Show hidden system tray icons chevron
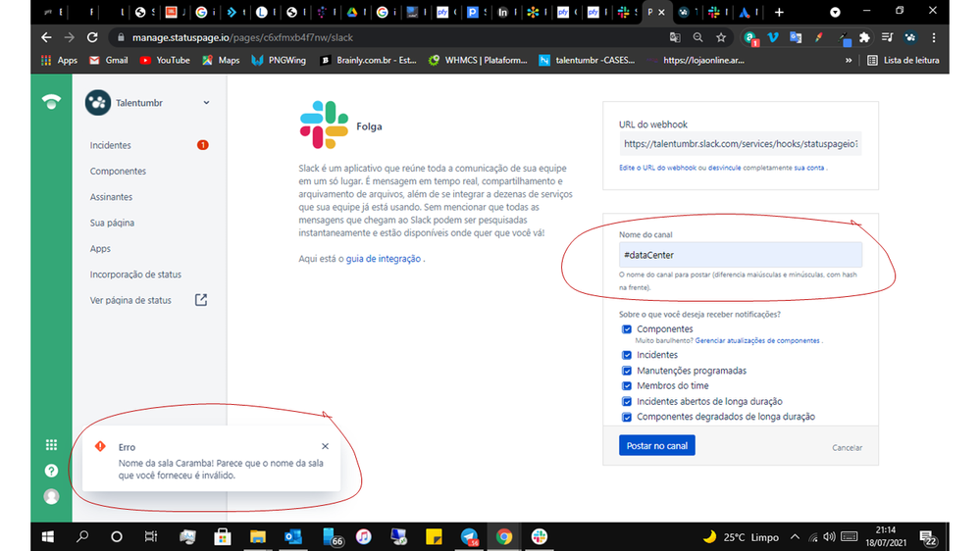 coord(795,536)
